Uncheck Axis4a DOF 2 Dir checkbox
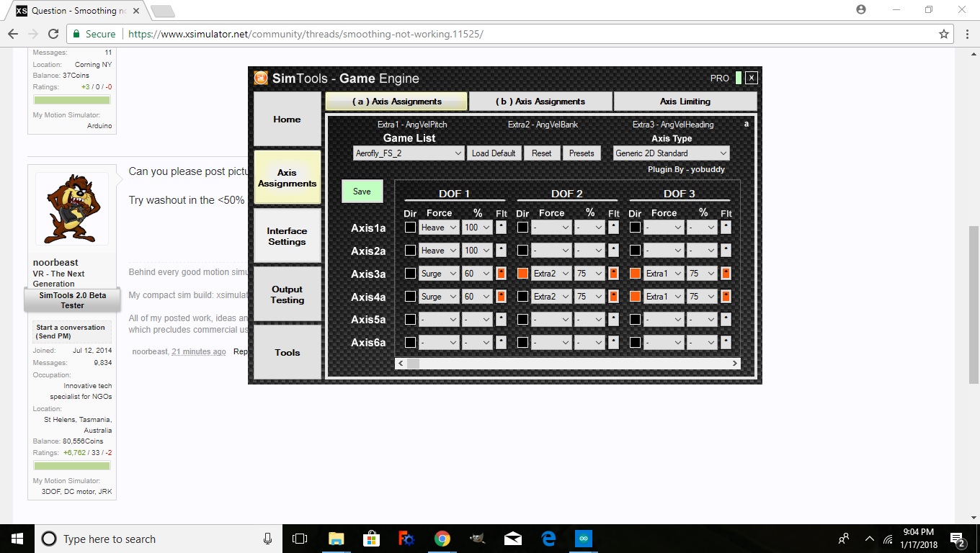 522,297
